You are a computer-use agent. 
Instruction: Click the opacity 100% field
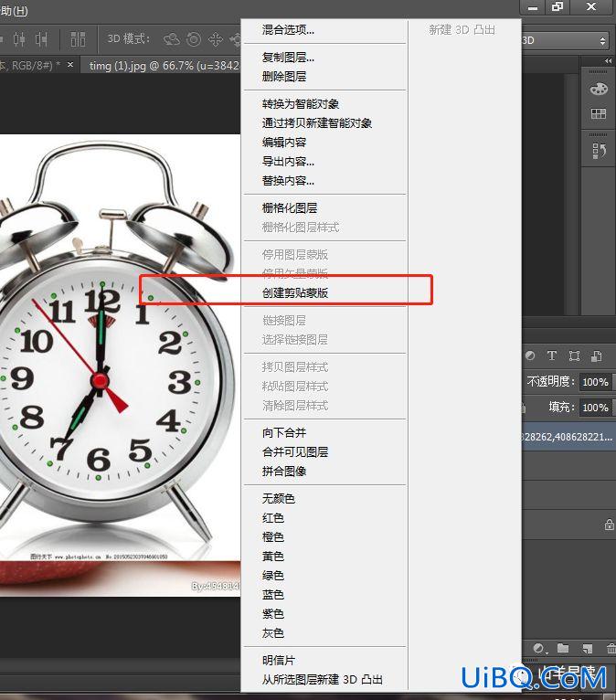click(x=596, y=382)
